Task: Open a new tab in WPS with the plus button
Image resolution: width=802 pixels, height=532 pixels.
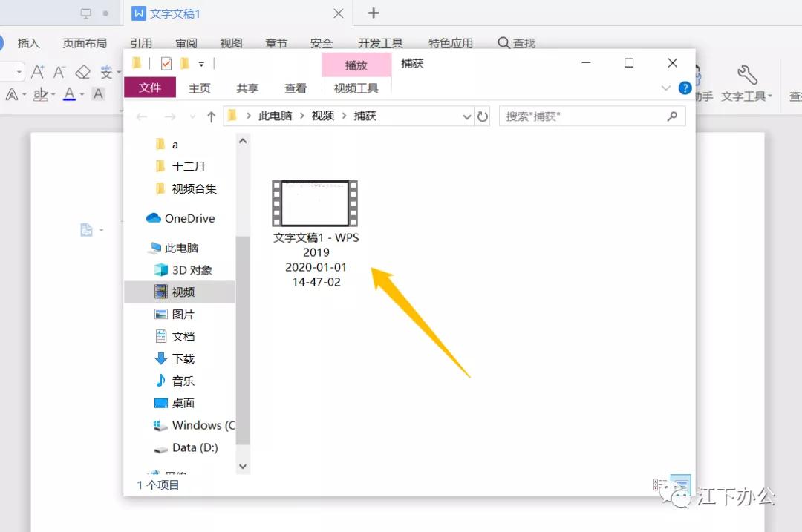Action: 374,13
